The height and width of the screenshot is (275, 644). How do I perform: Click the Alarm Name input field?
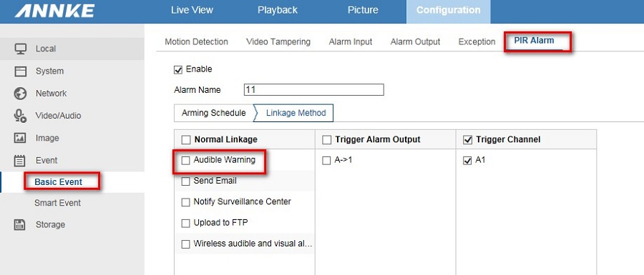(314, 90)
